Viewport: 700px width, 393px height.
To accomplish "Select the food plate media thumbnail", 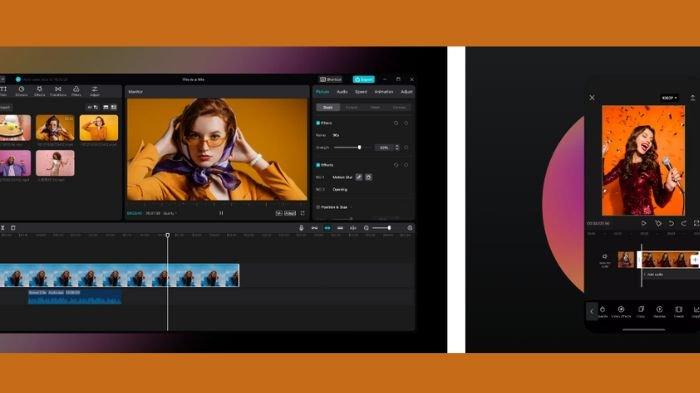I will click(15, 128).
